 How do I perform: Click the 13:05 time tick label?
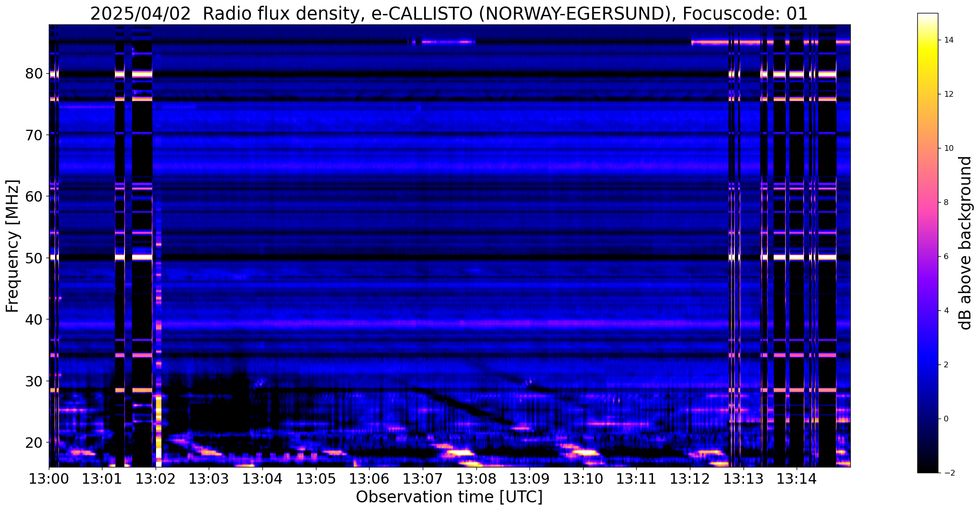coord(315,478)
